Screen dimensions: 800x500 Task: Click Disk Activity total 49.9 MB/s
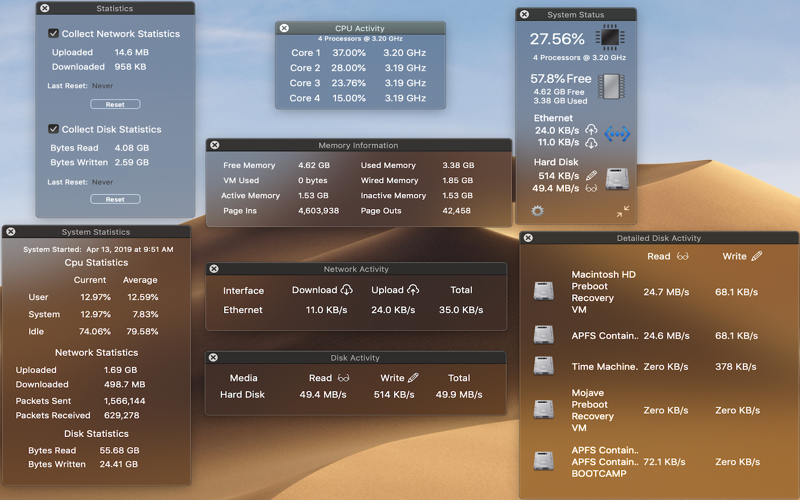point(459,394)
